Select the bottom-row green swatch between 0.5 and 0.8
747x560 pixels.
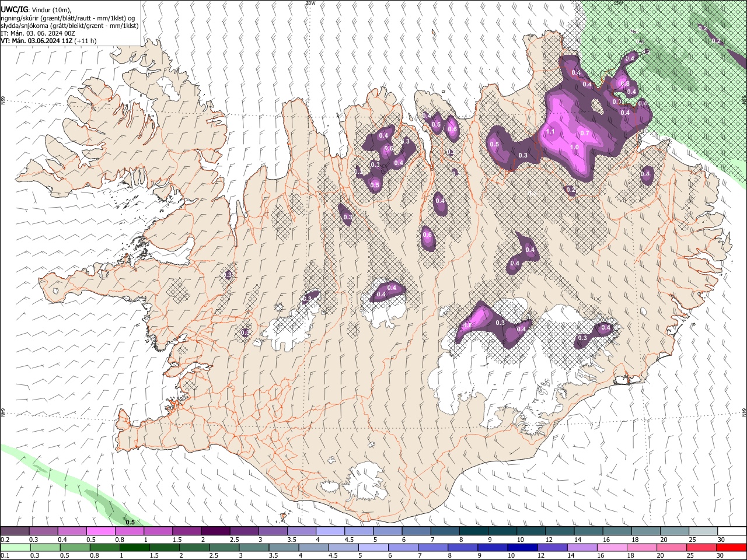[75, 547]
